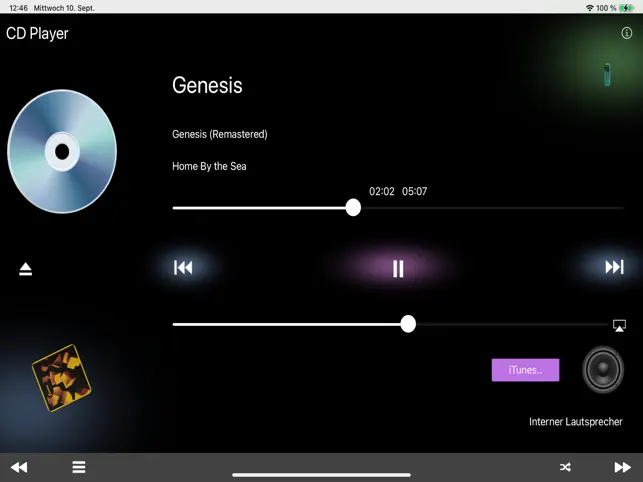Screen dimensions: 643x482
Task: Open AirPlay output selection icon
Action: (619, 326)
